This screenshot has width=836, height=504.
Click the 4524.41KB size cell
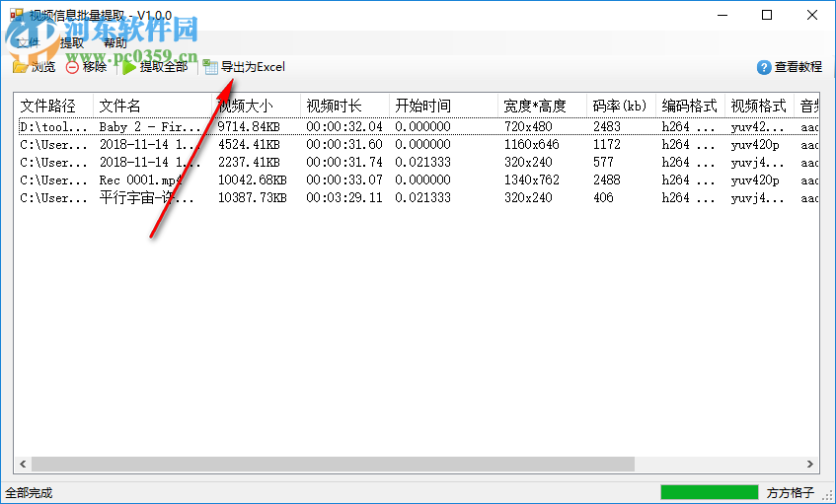[x=249, y=144]
